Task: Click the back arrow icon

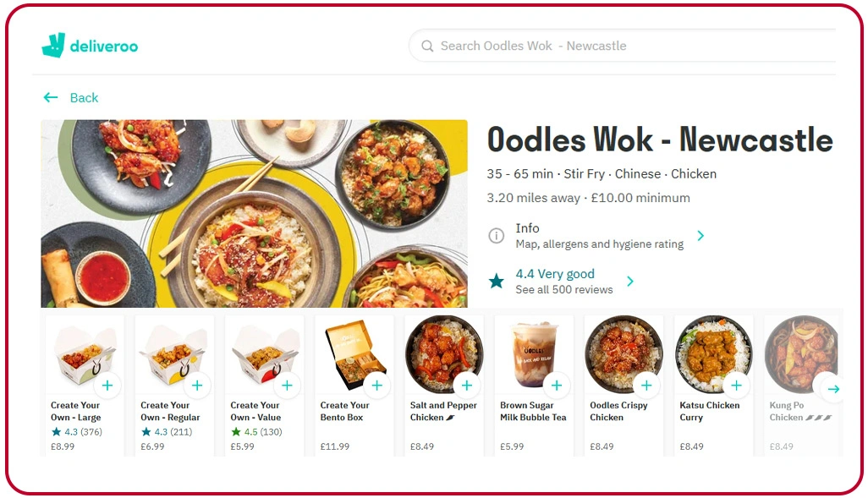Action: click(x=51, y=98)
